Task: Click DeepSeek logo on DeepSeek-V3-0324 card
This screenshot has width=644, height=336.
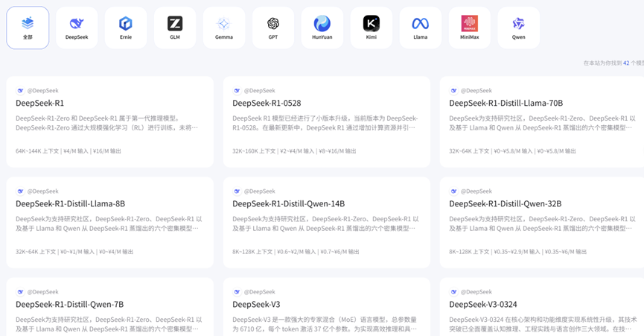Action: pyautogui.click(x=453, y=291)
